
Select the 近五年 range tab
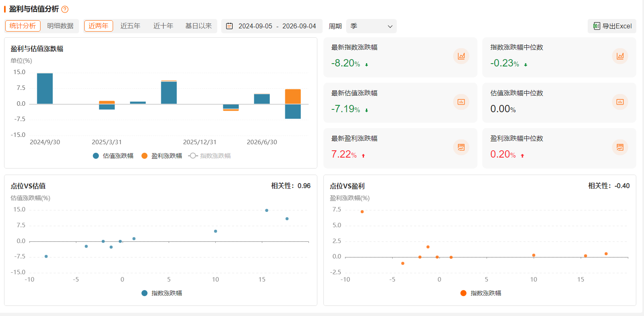pos(131,26)
